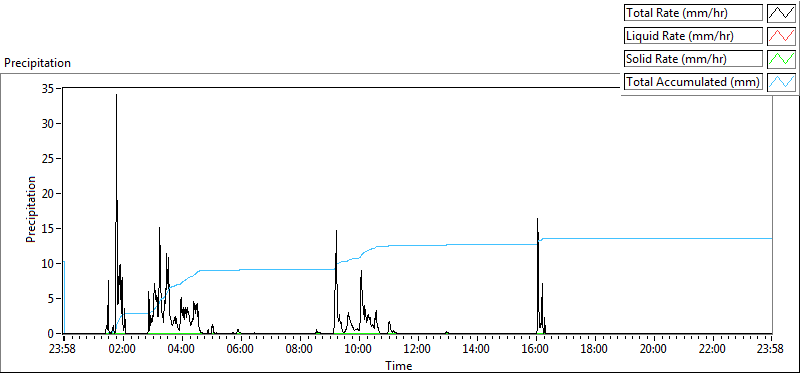Click the Liquid Rate red line icon
Image resolution: width=800 pixels, height=373 pixels.
[782, 36]
